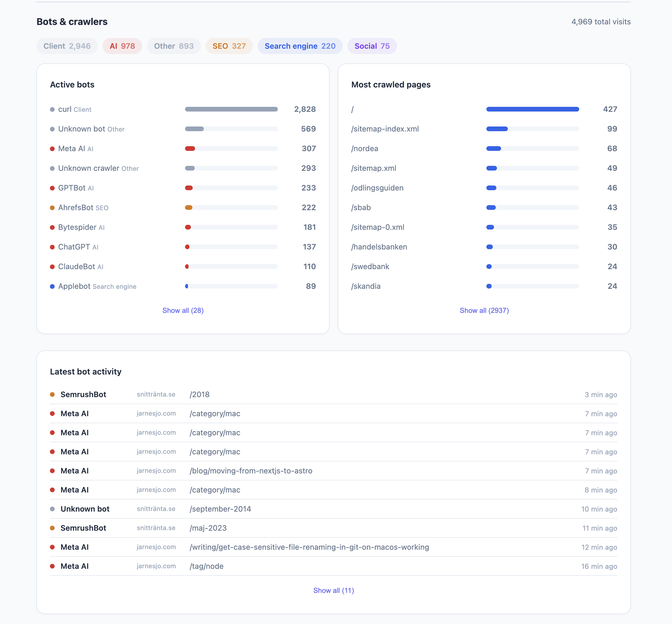Viewport: 672px width, 624px height.
Task: Click the Meta AI /tag/node activity row
Action: tap(206, 566)
